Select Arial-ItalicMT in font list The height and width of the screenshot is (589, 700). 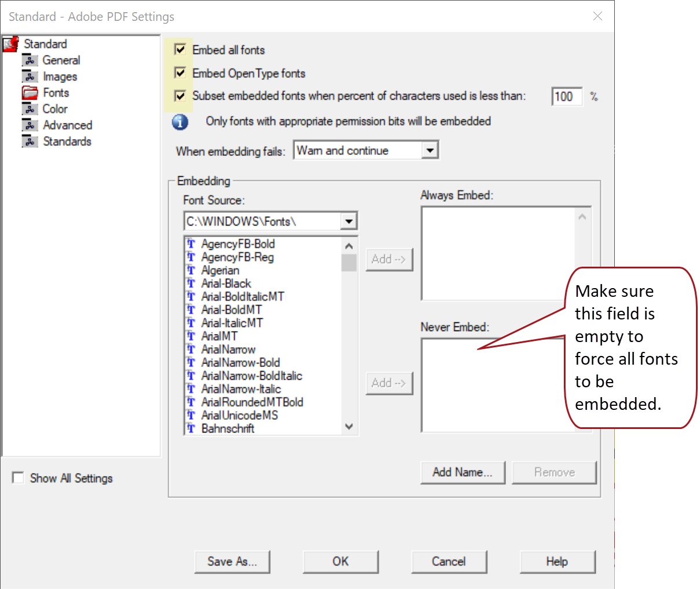(x=232, y=323)
